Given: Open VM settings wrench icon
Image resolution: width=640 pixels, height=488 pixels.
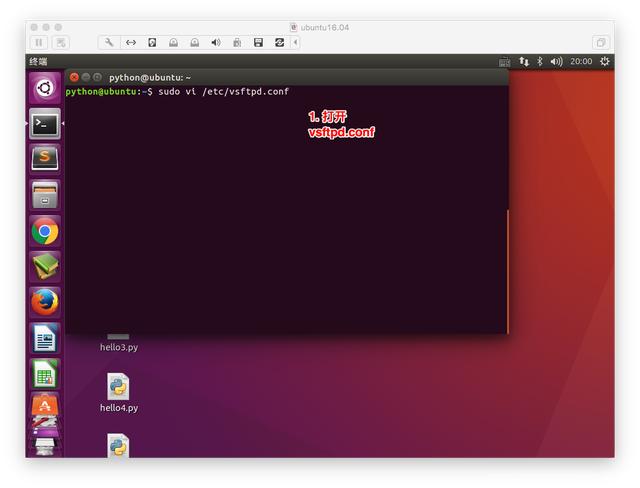Looking at the screenshot, I should coord(109,42).
